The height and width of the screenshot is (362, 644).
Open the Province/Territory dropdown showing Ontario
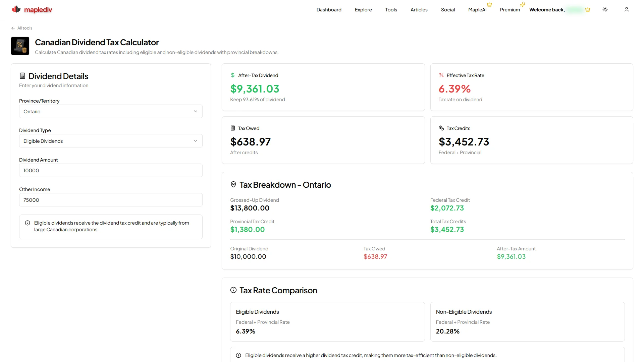(x=111, y=111)
